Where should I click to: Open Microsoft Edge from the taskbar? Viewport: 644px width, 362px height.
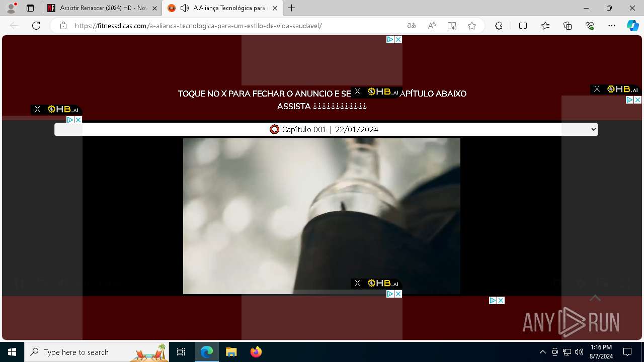[x=207, y=352]
